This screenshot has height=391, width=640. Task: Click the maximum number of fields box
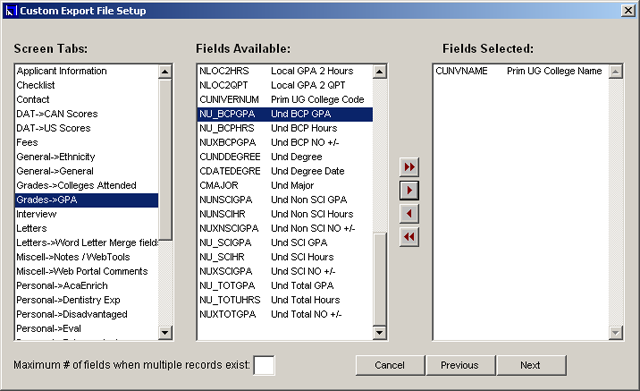[x=264, y=365]
